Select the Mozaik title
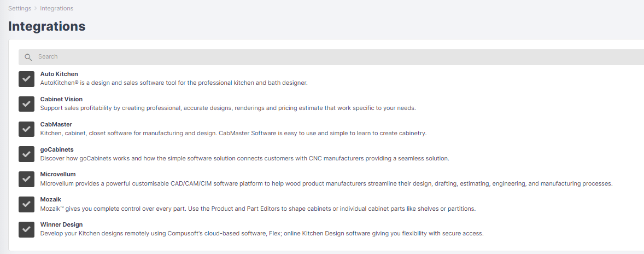 [50, 199]
